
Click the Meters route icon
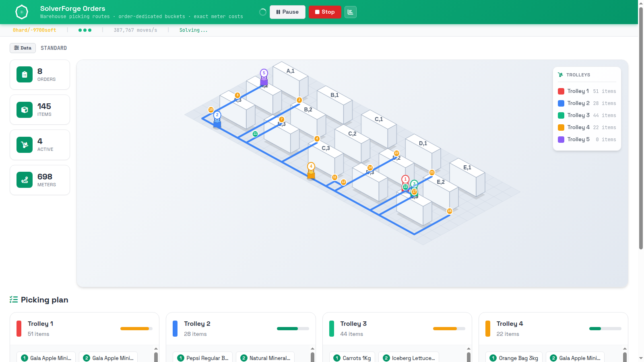(x=25, y=180)
